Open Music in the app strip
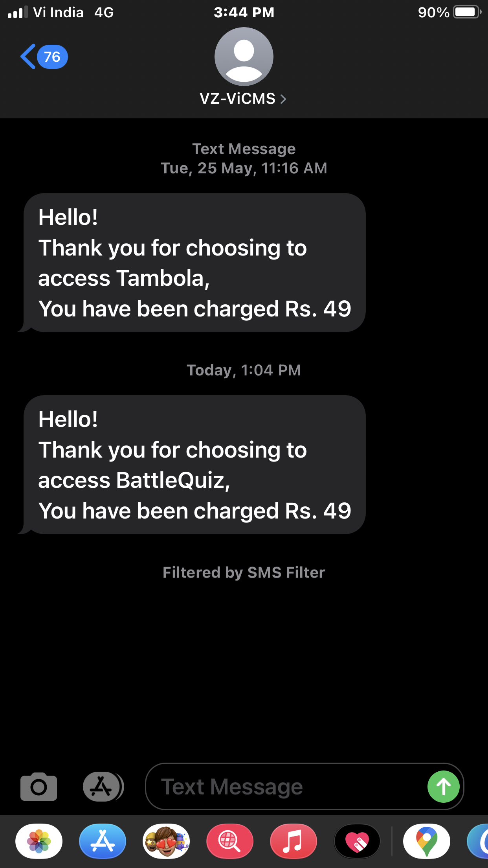 tap(294, 841)
